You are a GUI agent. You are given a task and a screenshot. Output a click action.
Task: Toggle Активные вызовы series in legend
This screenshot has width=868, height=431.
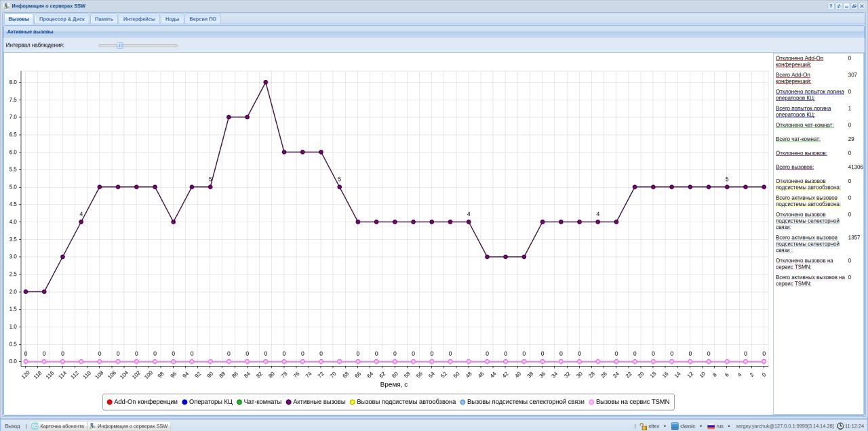point(315,402)
